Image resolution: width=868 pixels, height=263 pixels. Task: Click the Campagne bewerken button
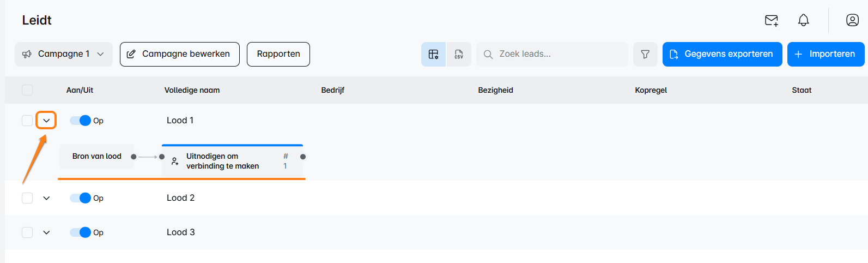pos(179,54)
